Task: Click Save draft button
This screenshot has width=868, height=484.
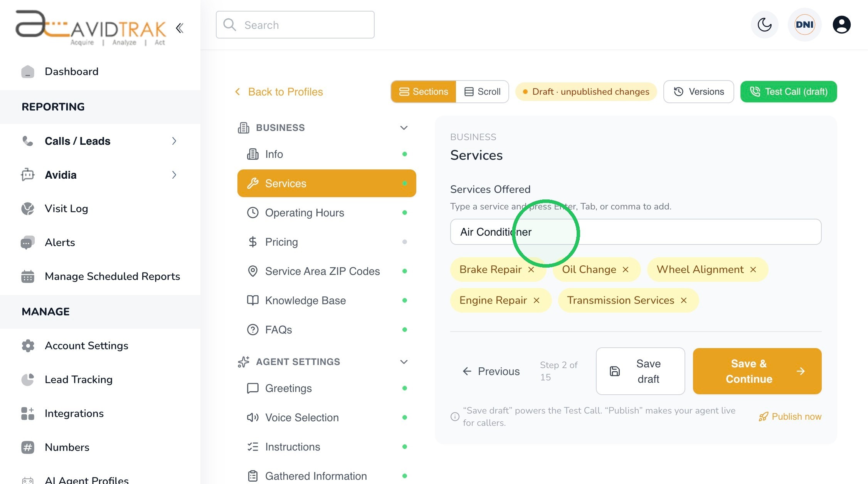Action: (640, 371)
